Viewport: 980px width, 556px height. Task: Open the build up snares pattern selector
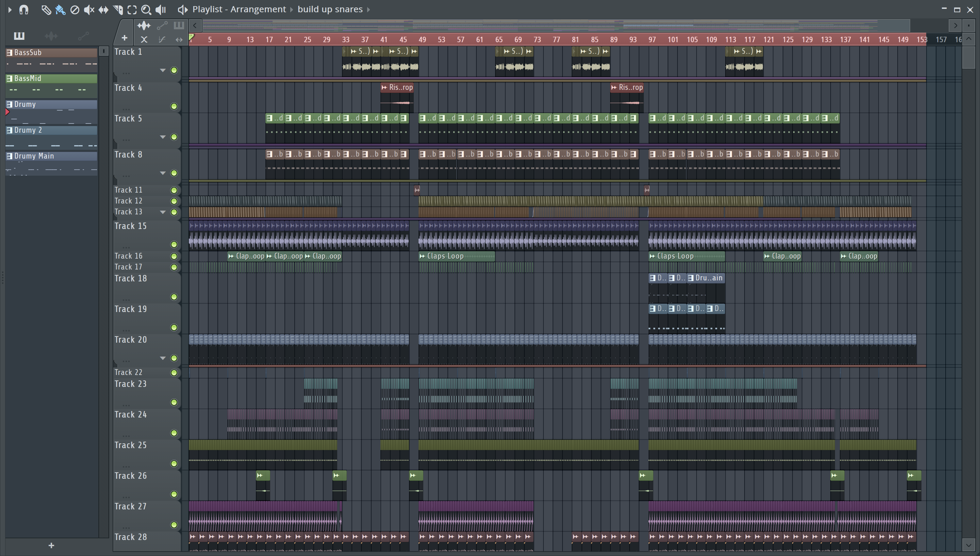(x=330, y=9)
